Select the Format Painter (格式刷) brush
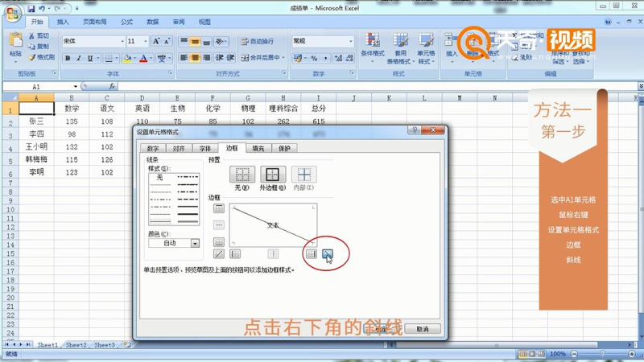The height and width of the screenshot is (362, 644). (31, 57)
